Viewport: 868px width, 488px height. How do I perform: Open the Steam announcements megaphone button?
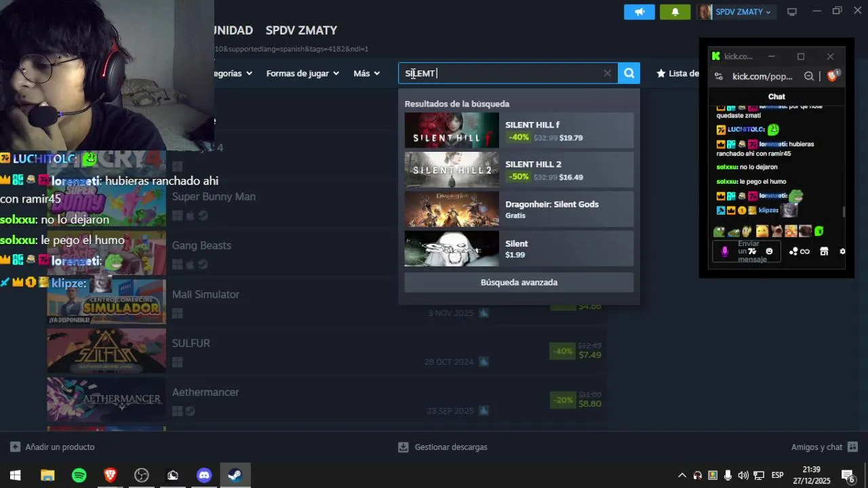point(639,12)
